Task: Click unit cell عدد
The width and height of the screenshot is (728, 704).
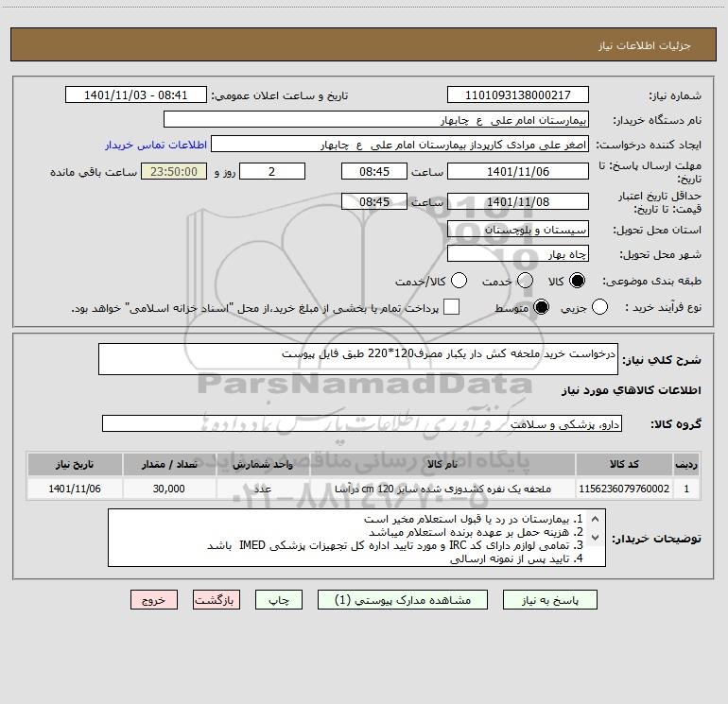Action: click(x=263, y=489)
